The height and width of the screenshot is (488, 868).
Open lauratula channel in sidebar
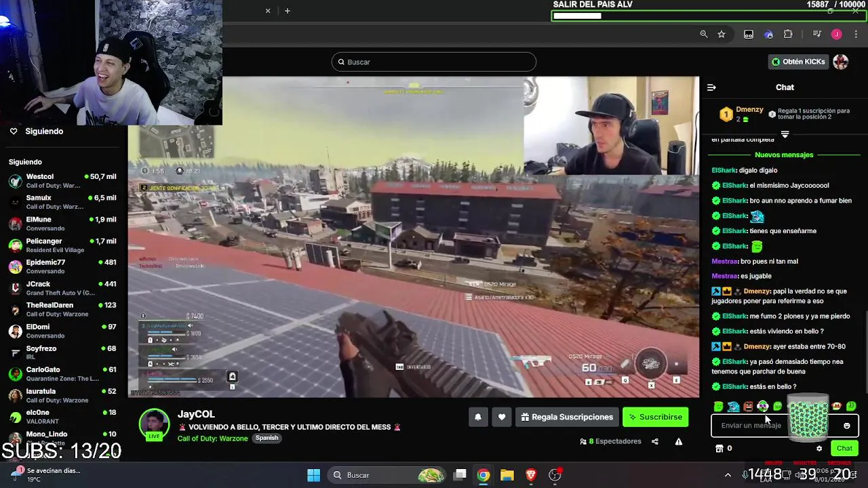pos(62,395)
